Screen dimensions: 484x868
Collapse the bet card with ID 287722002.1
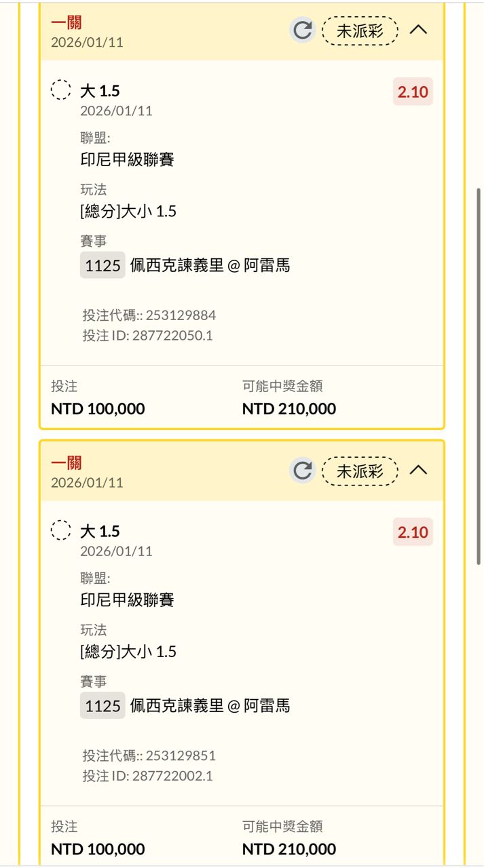419,470
